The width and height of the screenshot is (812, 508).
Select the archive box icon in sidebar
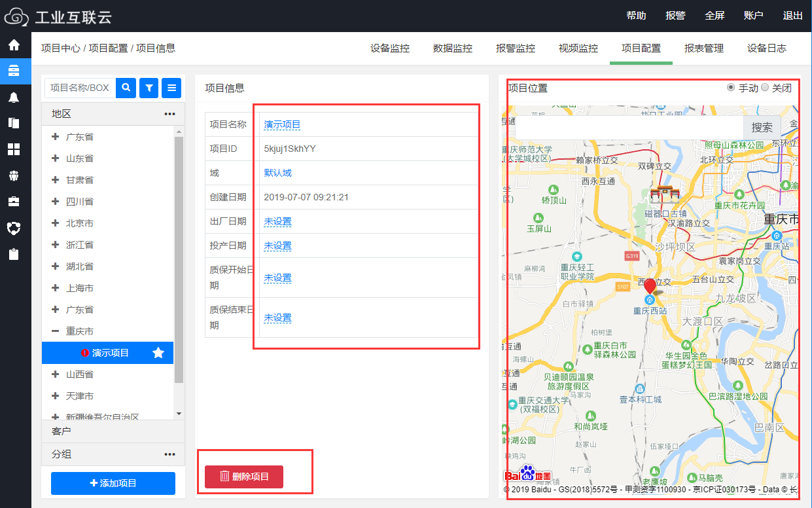tap(14, 71)
